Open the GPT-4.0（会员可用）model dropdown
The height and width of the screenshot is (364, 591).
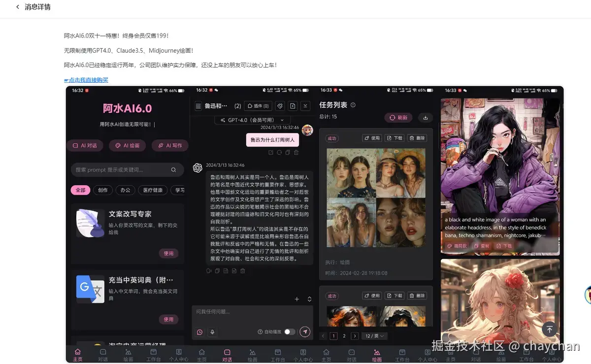[x=252, y=120]
